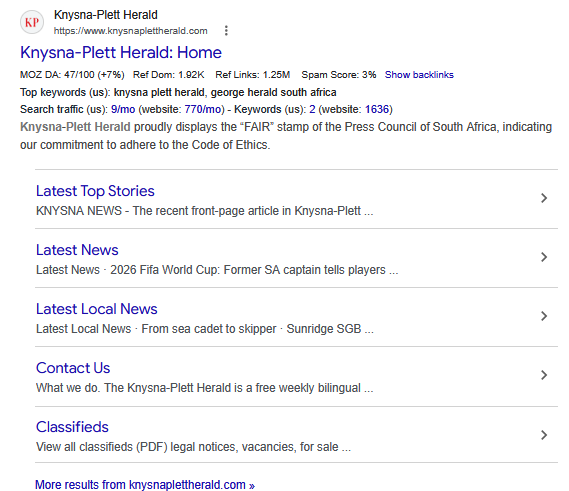Click the Spam Score: 3% metric
The height and width of the screenshot is (491, 569).
pyautogui.click(x=339, y=75)
